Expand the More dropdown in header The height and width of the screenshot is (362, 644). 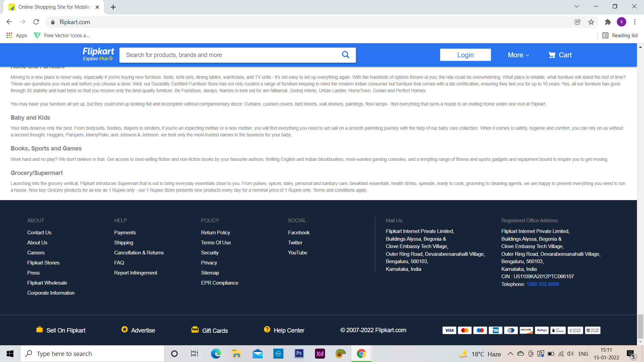coord(518,55)
